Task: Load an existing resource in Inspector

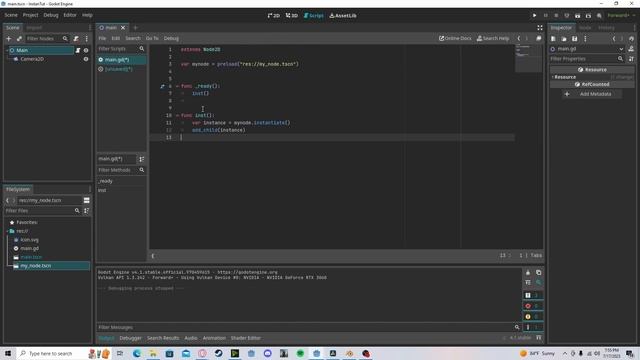Action: click(564, 38)
